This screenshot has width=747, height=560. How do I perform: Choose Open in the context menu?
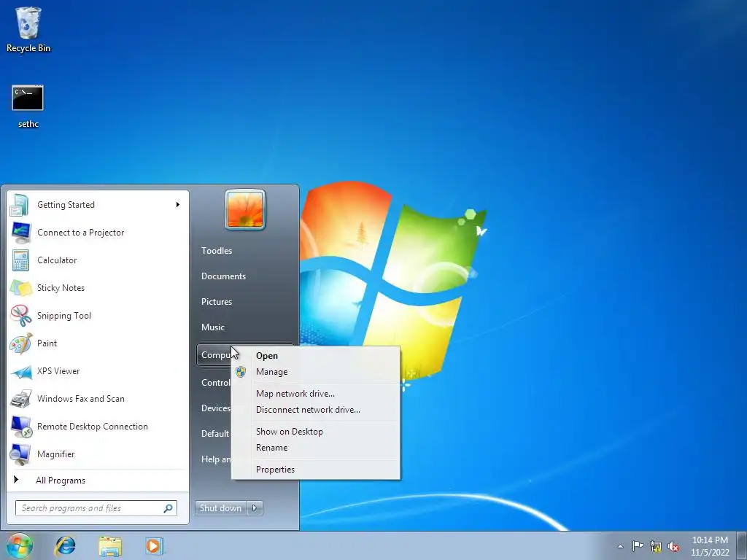click(x=316, y=356)
